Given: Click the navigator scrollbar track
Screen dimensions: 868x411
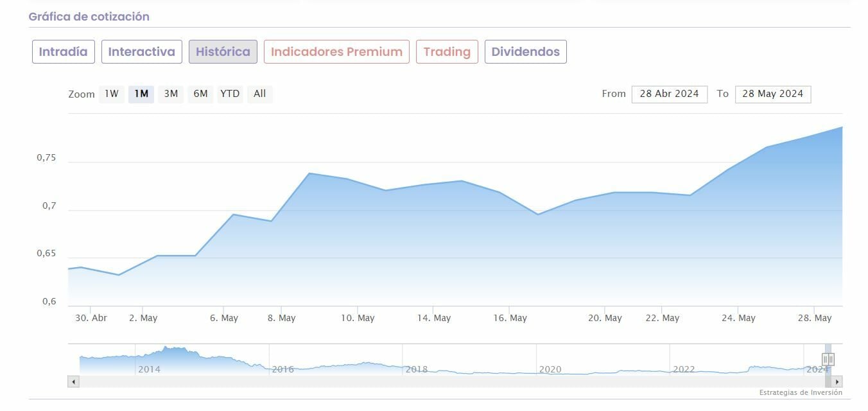Looking at the screenshot, I should coord(449,382).
